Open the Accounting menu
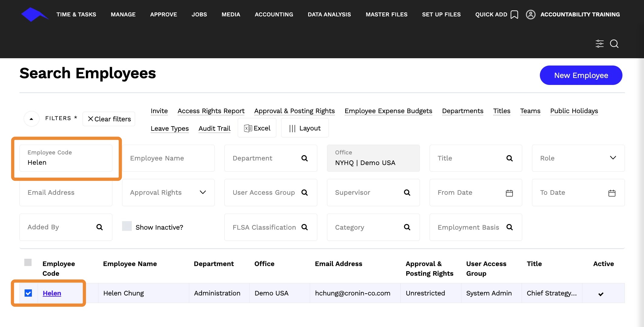Screen dimensions: 644x327 tap(274, 14)
